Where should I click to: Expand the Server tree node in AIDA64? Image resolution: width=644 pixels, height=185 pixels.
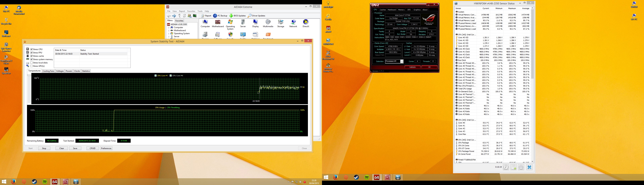click(169, 36)
